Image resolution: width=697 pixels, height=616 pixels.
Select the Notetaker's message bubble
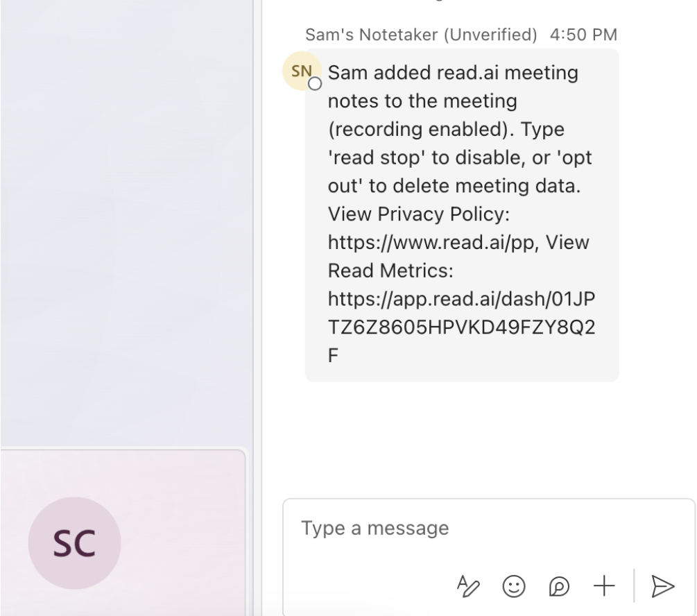point(461,215)
